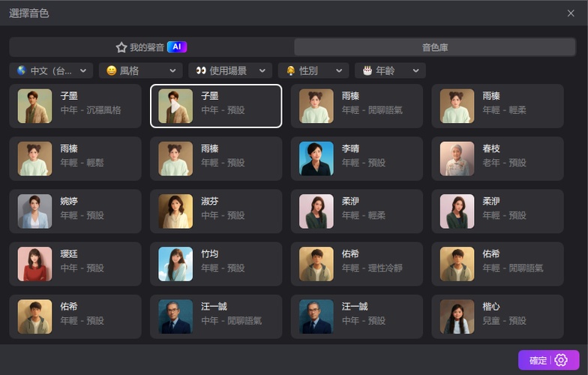The image size is (588, 375).
Task: Play preview on 子墨 中年 - 預設 avatar
Action: pos(175,106)
